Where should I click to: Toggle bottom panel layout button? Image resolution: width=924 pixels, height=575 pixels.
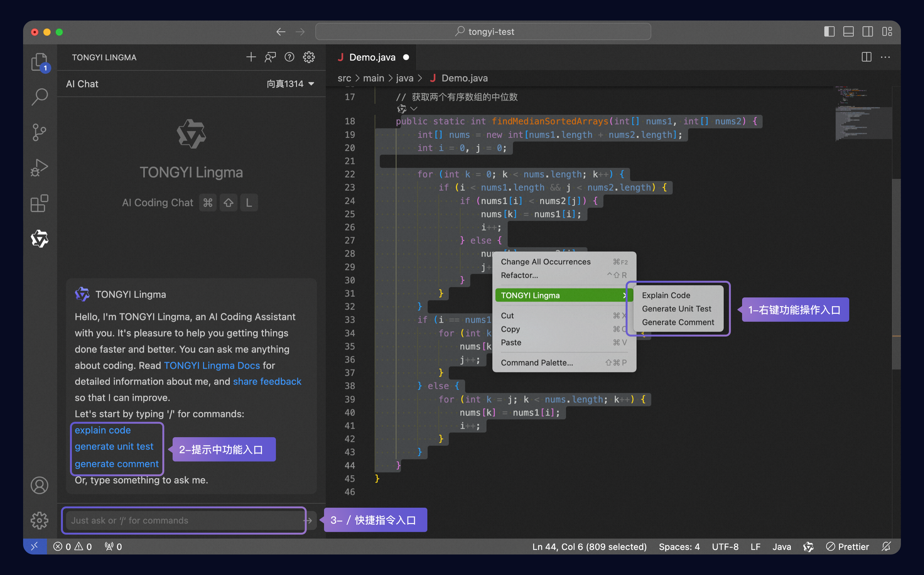[x=848, y=31]
